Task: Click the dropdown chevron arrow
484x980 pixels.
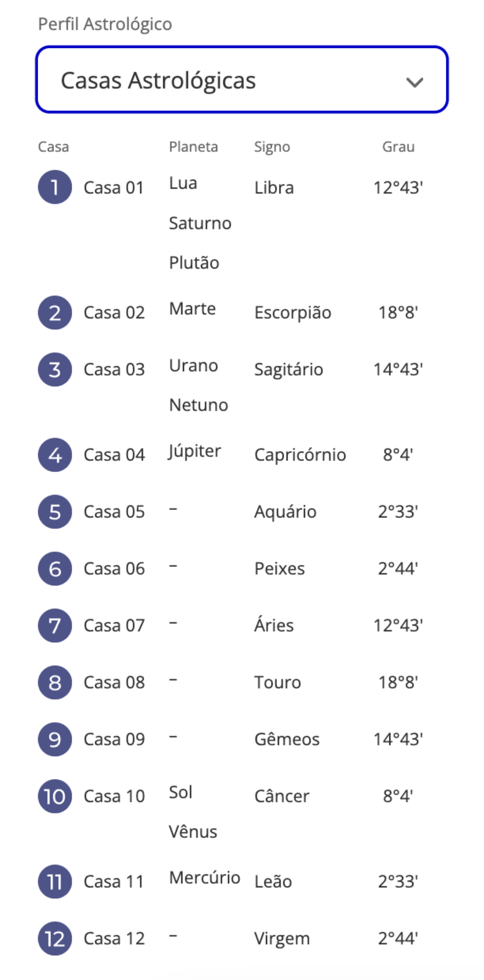Action: pos(414,82)
